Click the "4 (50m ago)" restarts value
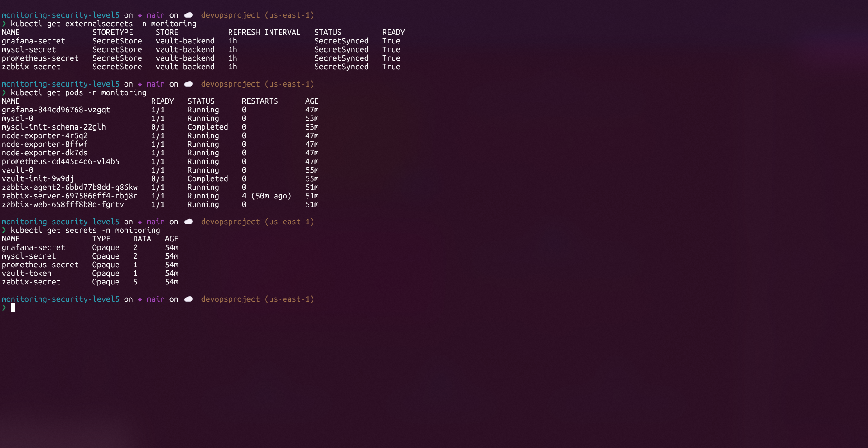Image resolution: width=868 pixels, height=448 pixels. (266, 196)
